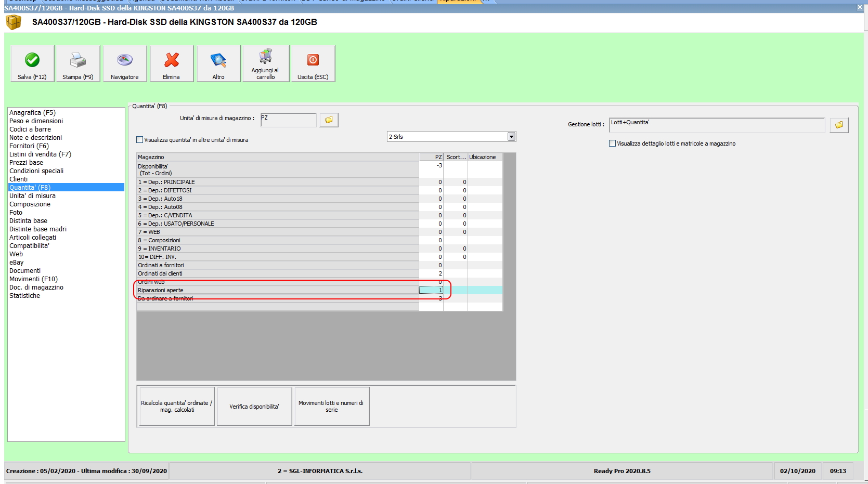Close the article window with the X

pyautogui.click(x=859, y=8)
